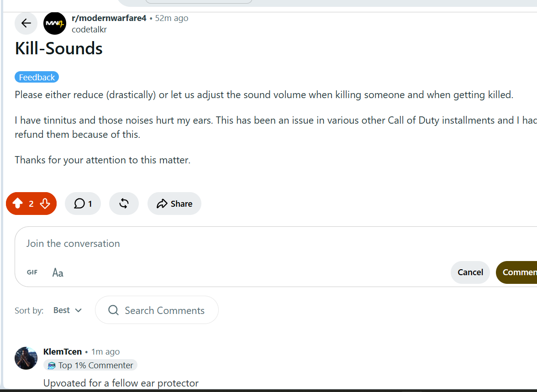The image size is (537, 392).
Task: Toggle the Aa formatting options
Action: click(x=58, y=272)
